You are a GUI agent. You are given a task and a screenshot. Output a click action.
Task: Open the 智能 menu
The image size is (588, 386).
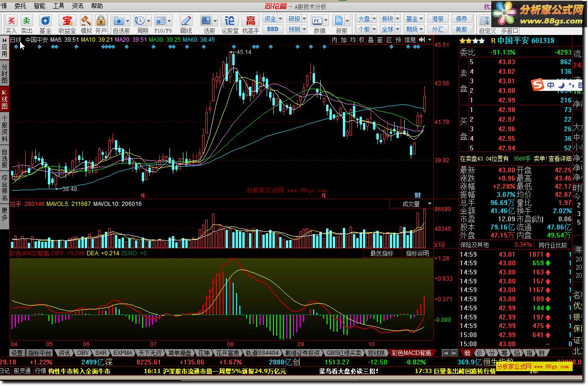40,6
